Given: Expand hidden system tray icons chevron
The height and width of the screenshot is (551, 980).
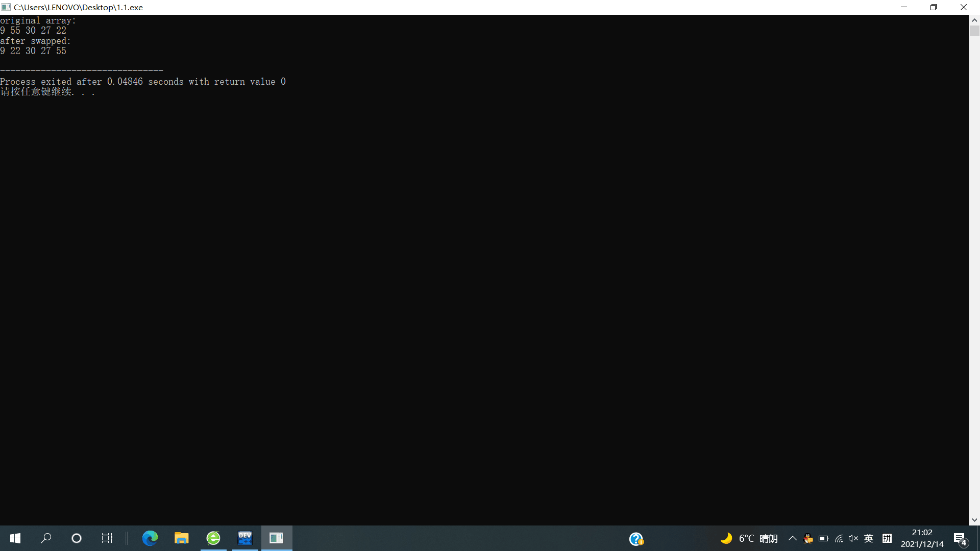Looking at the screenshot, I should pos(793,538).
